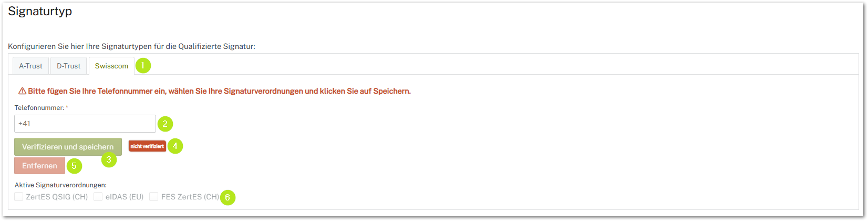The height and width of the screenshot is (221, 868).
Task: Click the red 'nicht verifiziert' status badge
Action: 147,146
